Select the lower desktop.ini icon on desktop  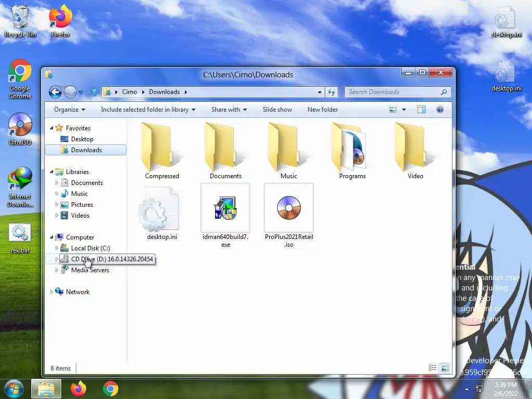(x=506, y=75)
